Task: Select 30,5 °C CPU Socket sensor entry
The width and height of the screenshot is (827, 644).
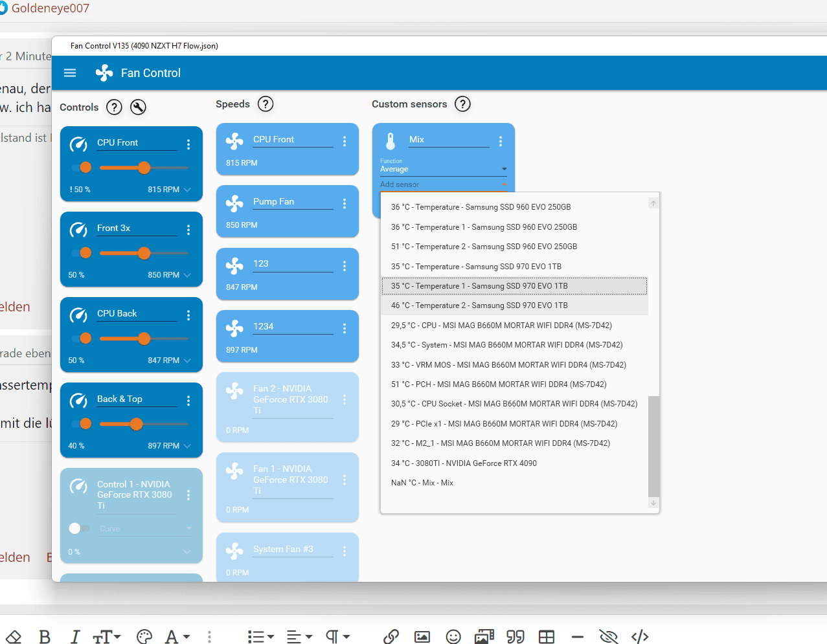Action: coord(514,404)
